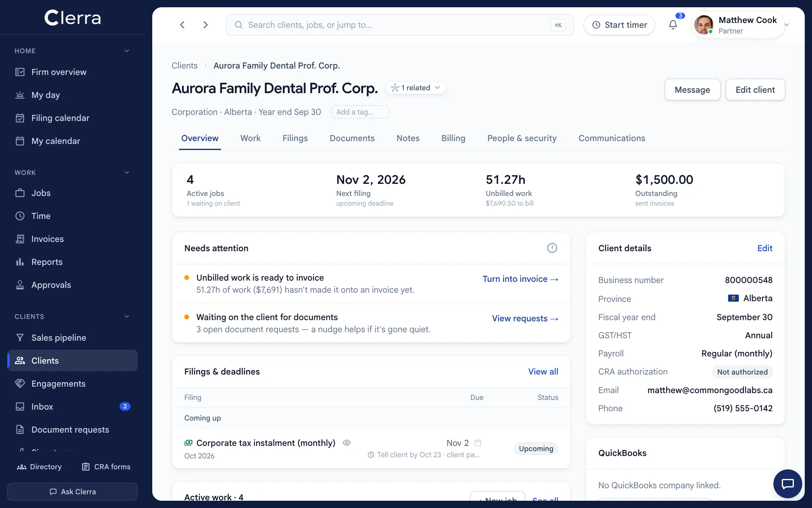Viewport: 812px width, 508px height.
Task: Switch to the Filings tab
Action: point(295,138)
